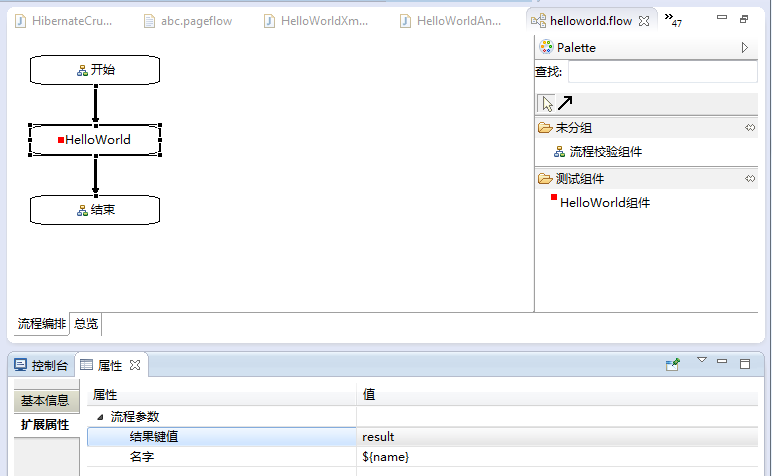Click the helloworld.flow tab icon
Image resolution: width=772 pixels, height=476 pixels.
coord(538,21)
